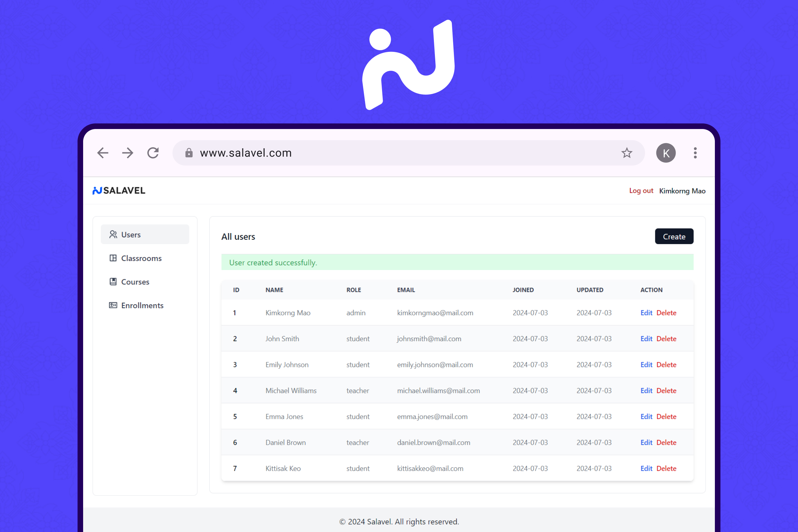Click the padlock site info icon

[189, 153]
